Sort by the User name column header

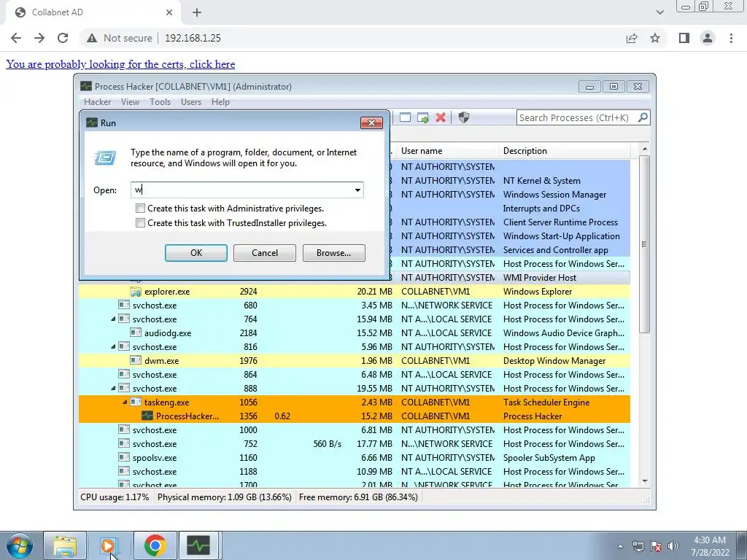coord(446,151)
